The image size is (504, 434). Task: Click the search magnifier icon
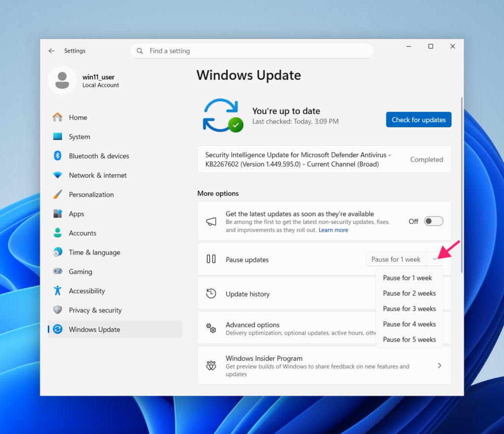click(140, 51)
